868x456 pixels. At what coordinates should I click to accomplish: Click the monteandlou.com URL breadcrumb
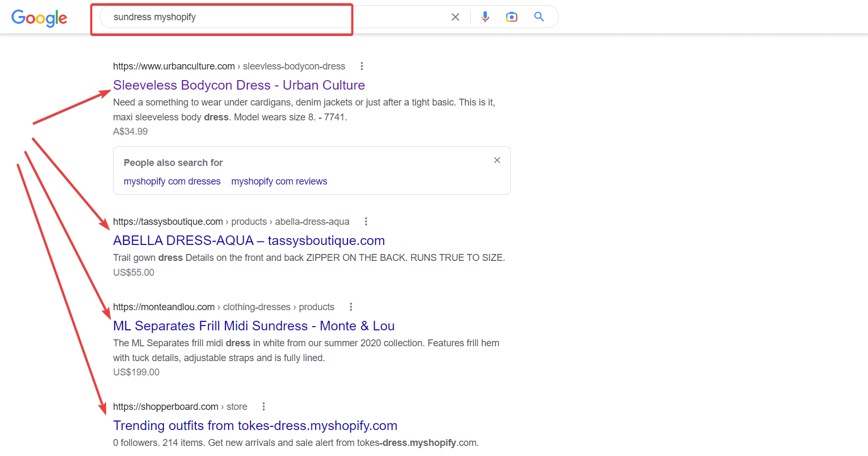pos(164,307)
